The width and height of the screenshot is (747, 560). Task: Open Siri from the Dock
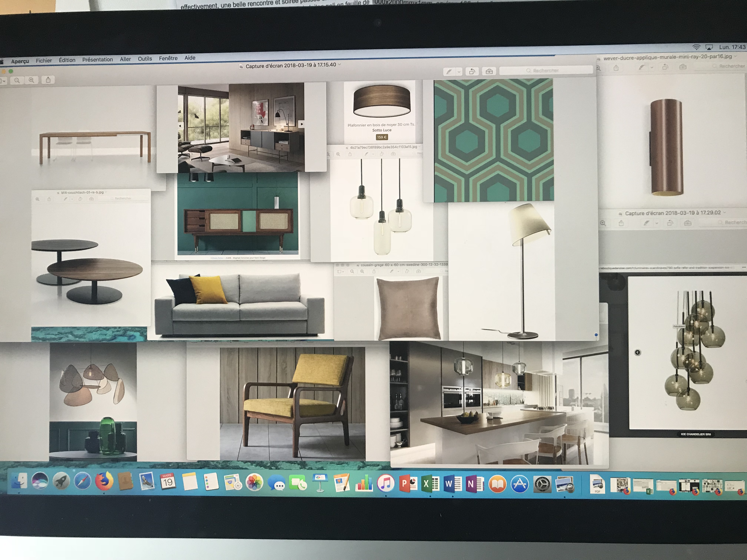click(x=40, y=481)
